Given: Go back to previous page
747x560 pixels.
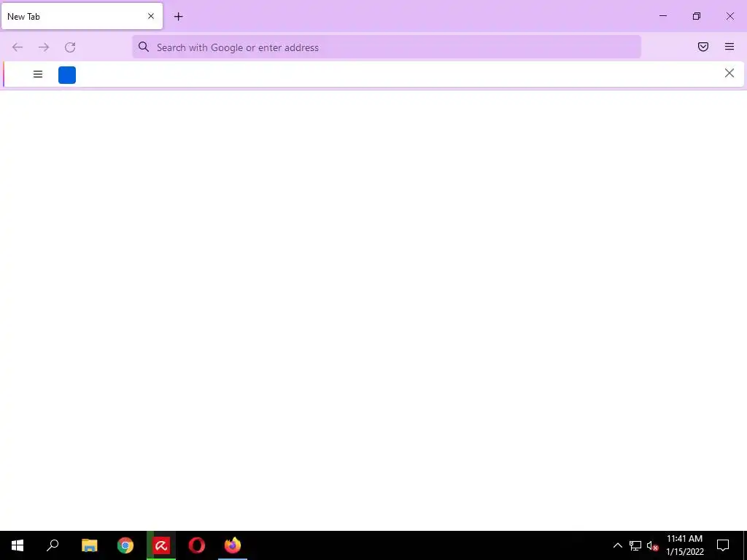Looking at the screenshot, I should tap(18, 47).
